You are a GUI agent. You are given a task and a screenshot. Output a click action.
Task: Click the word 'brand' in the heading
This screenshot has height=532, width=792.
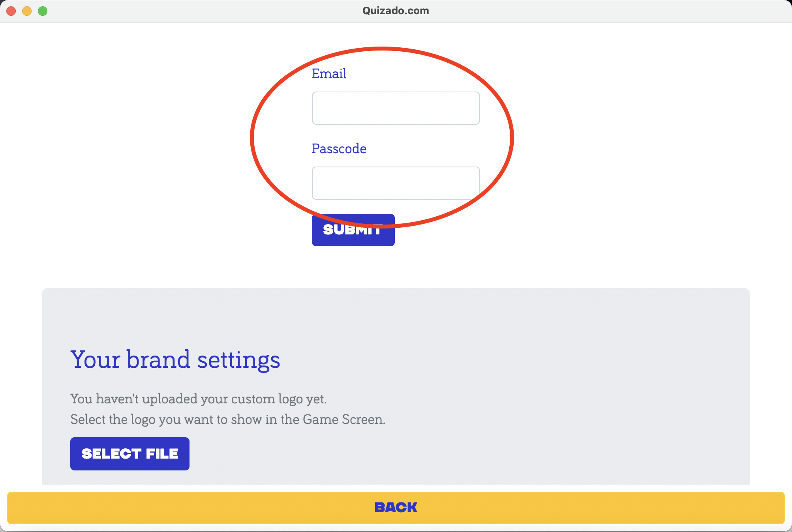[x=158, y=360]
